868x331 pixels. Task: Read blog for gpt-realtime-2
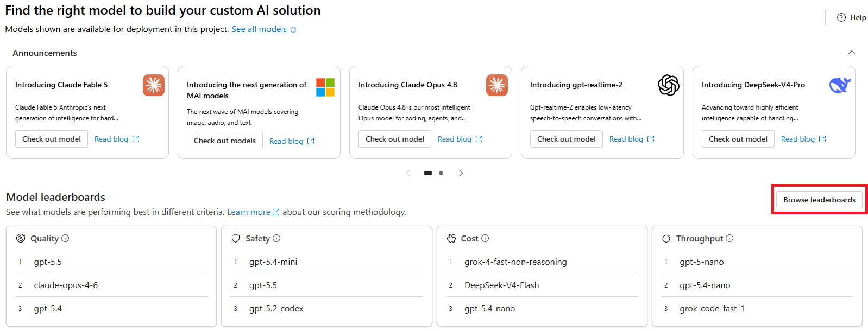(x=626, y=139)
